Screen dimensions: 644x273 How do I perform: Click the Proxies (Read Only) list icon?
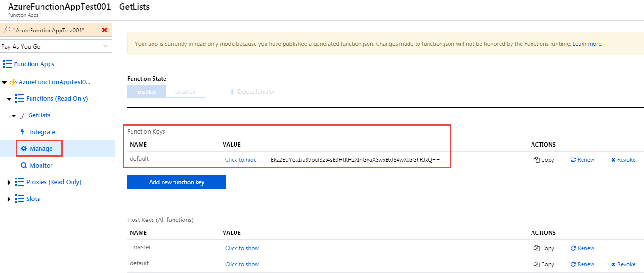(20, 182)
